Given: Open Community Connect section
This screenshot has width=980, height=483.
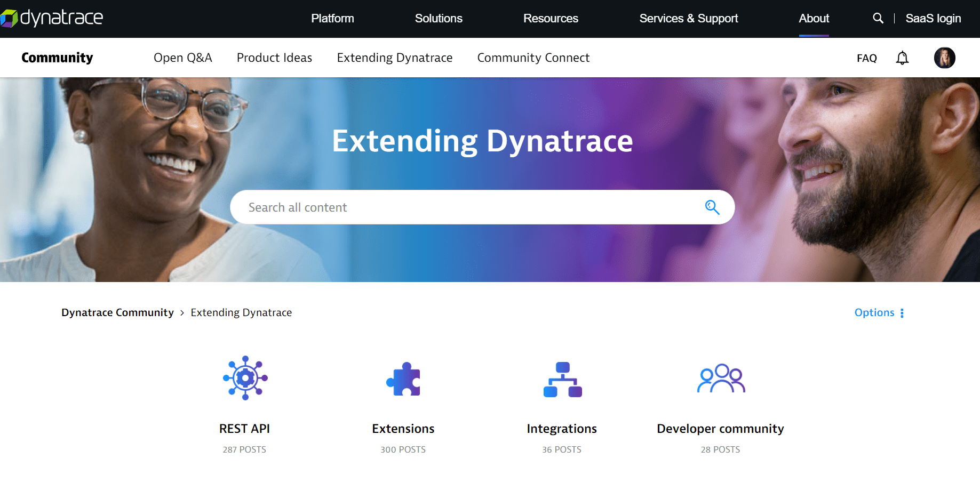Looking at the screenshot, I should (533, 58).
